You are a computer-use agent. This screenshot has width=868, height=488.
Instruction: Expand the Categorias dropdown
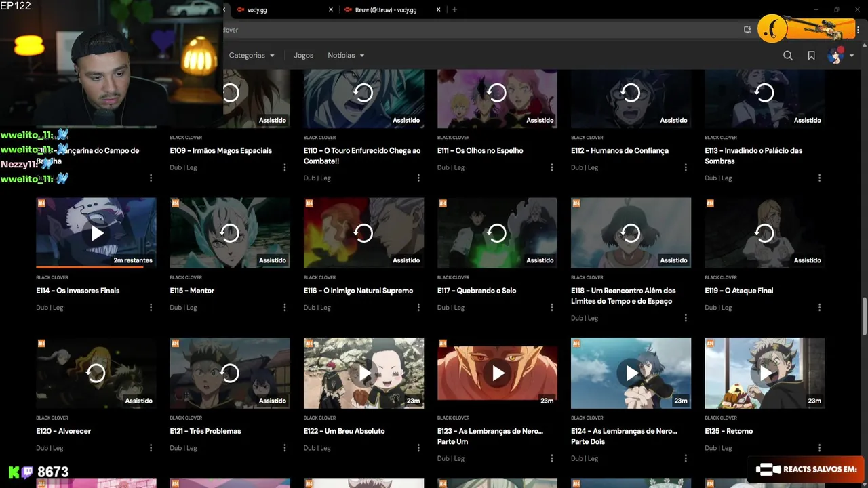[x=252, y=56]
